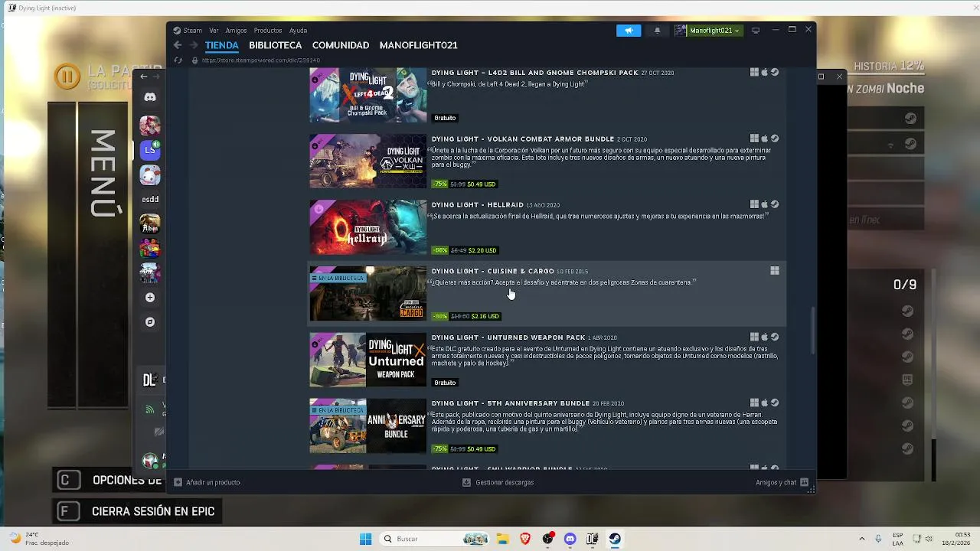Open Discord from taskbar
980x551 pixels.
point(570,539)
